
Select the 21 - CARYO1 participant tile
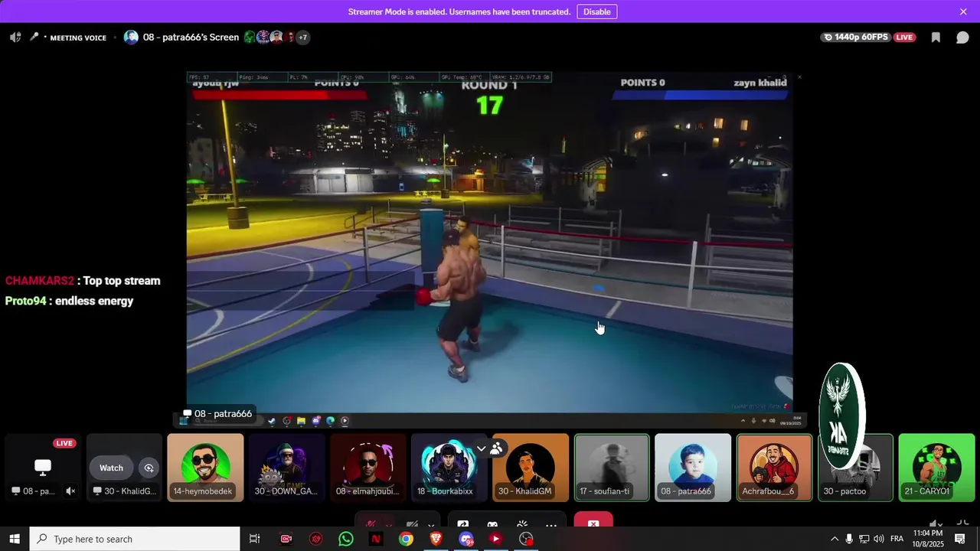(936, 468)
